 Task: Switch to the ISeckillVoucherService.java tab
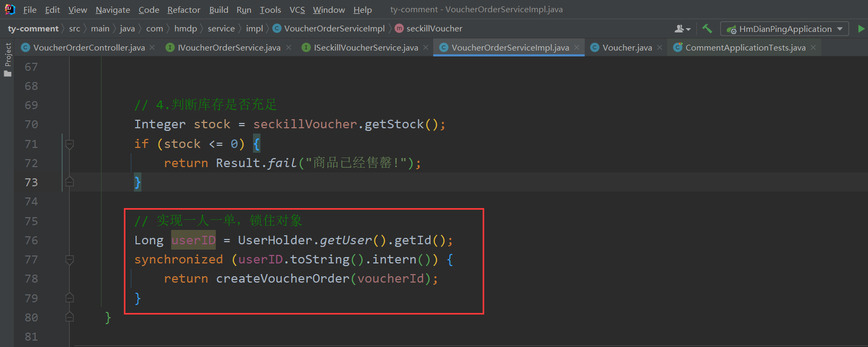click(366, 47)
